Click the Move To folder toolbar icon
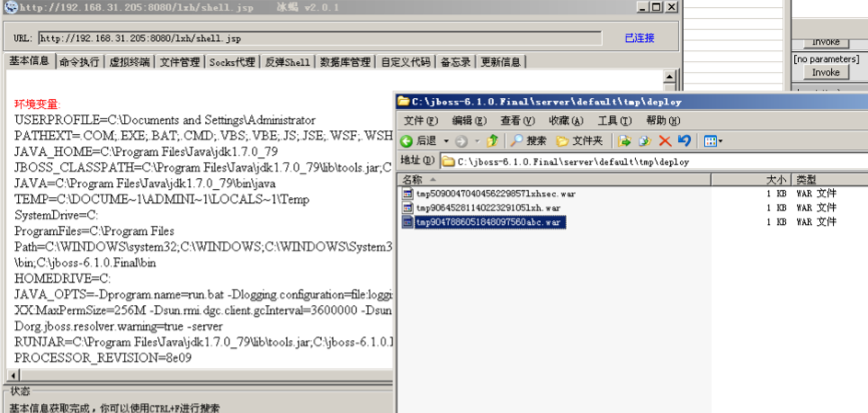This screenshot has width=868, height=413. click(624, 141)
